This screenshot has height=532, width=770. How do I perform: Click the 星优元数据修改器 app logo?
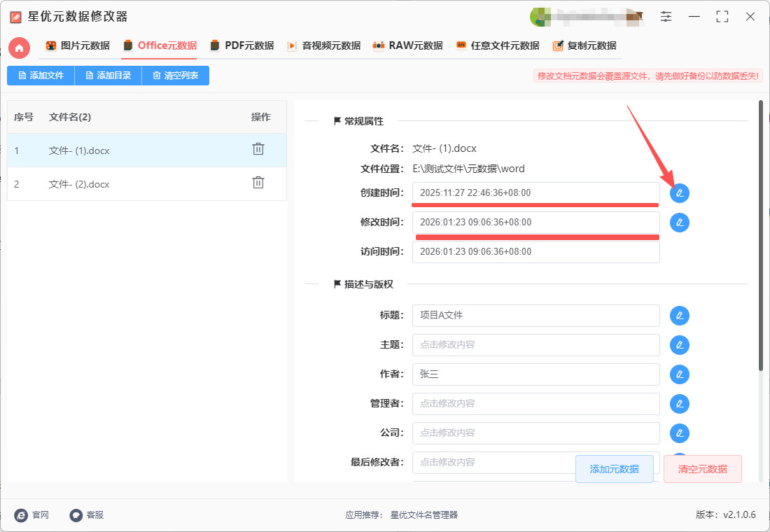(x=15, y=17)
